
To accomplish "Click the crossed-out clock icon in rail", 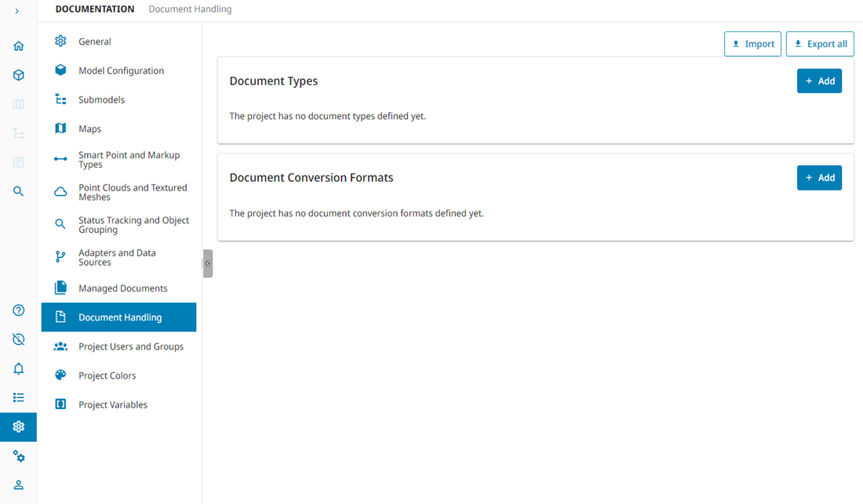I will click(x=18, y=339).
